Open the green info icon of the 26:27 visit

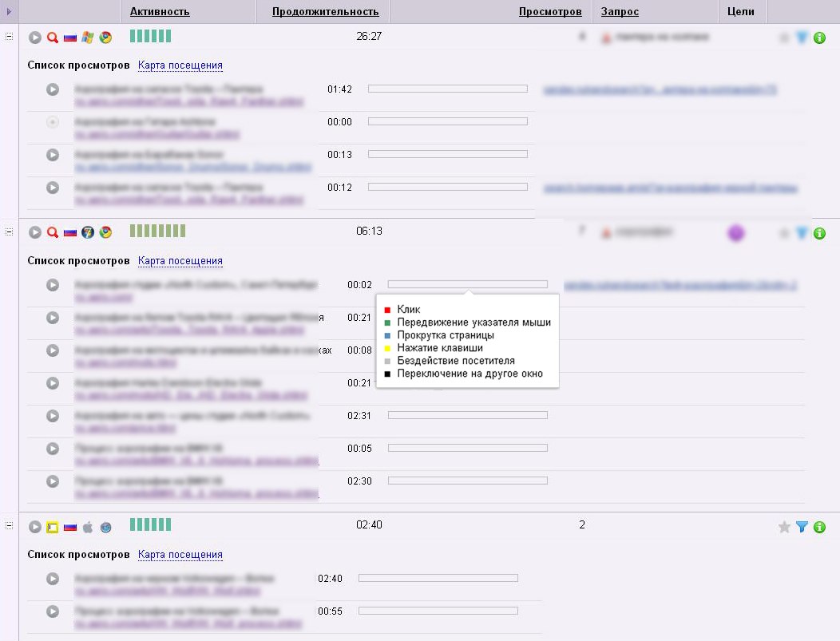[x=819, y=38]
